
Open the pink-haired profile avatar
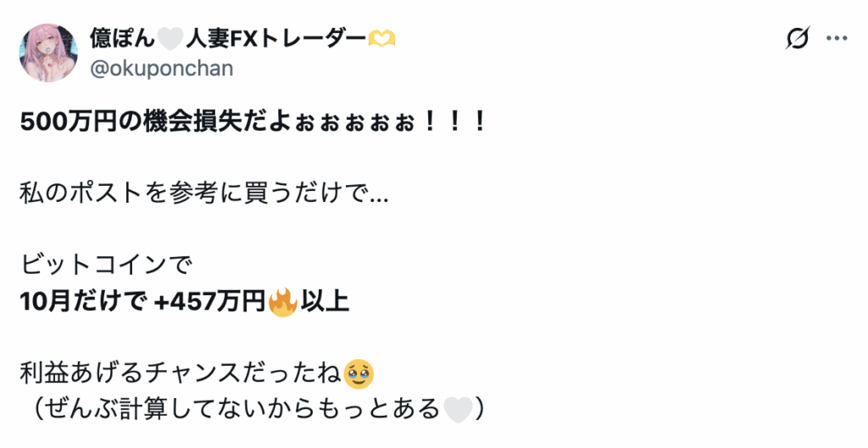(x=48, y=53)
